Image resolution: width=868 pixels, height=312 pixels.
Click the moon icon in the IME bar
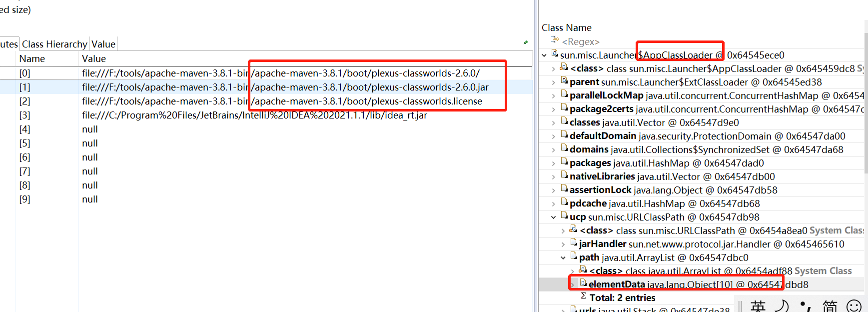tap(782, 306)
